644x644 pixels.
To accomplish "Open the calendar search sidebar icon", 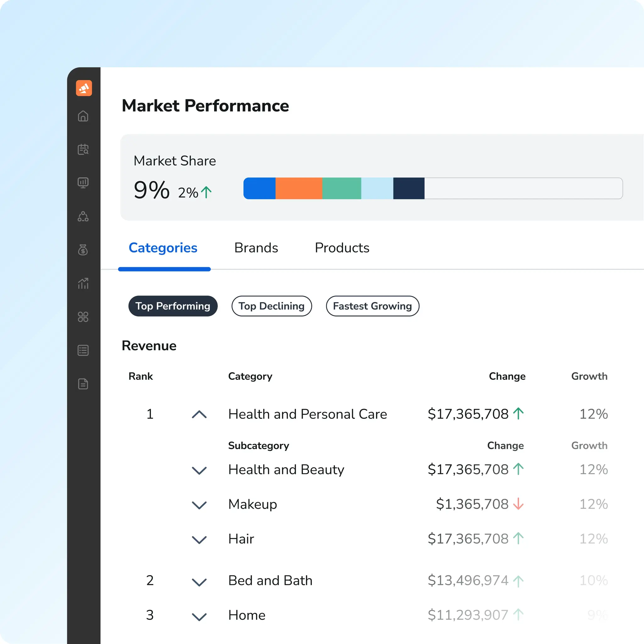I will tap(83, 149).
